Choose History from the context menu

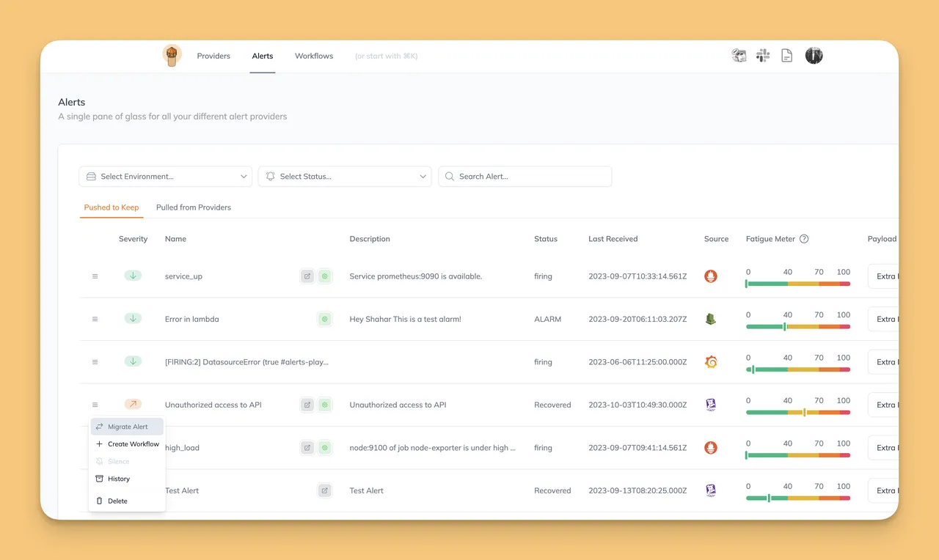point(127,479)
